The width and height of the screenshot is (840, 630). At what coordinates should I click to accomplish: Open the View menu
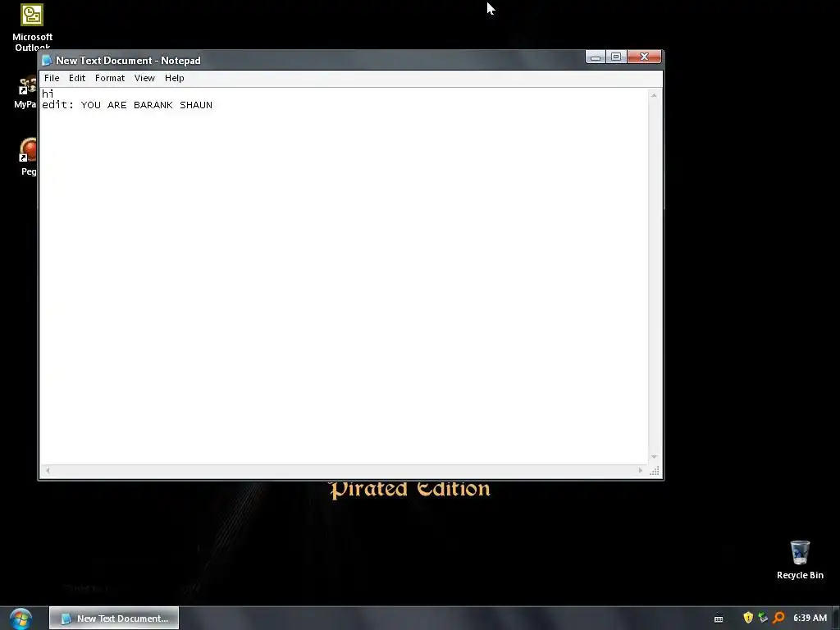pyautogui.click(x=144, y=78)
